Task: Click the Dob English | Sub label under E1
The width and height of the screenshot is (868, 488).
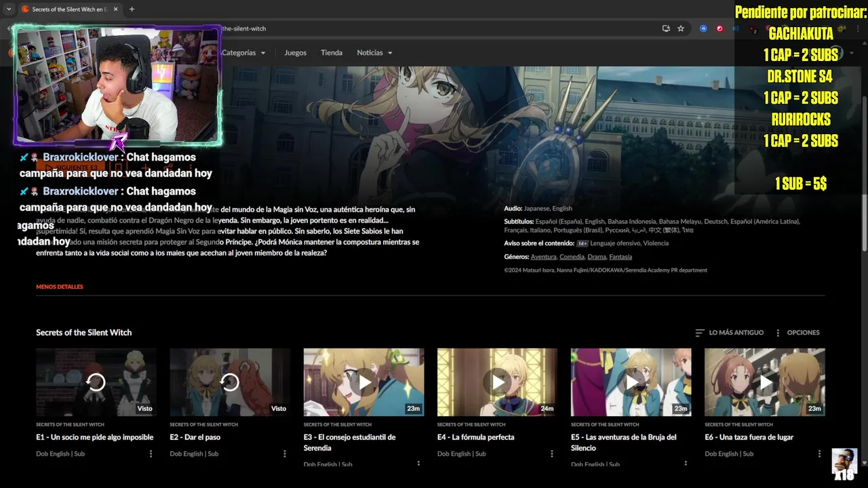Action: coord(60,454)
